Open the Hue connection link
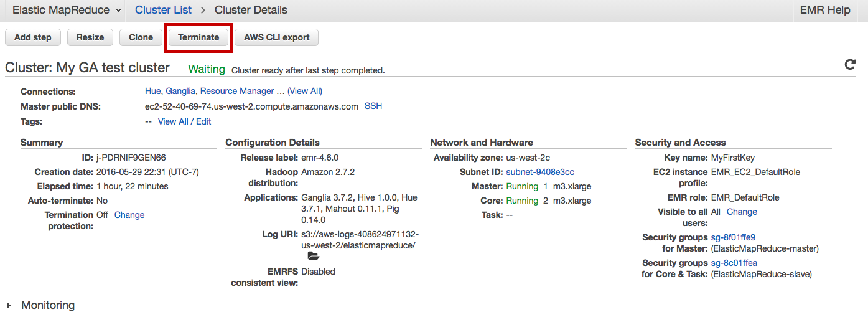Screen dimensions: 868x312 (x=153, y=91)
